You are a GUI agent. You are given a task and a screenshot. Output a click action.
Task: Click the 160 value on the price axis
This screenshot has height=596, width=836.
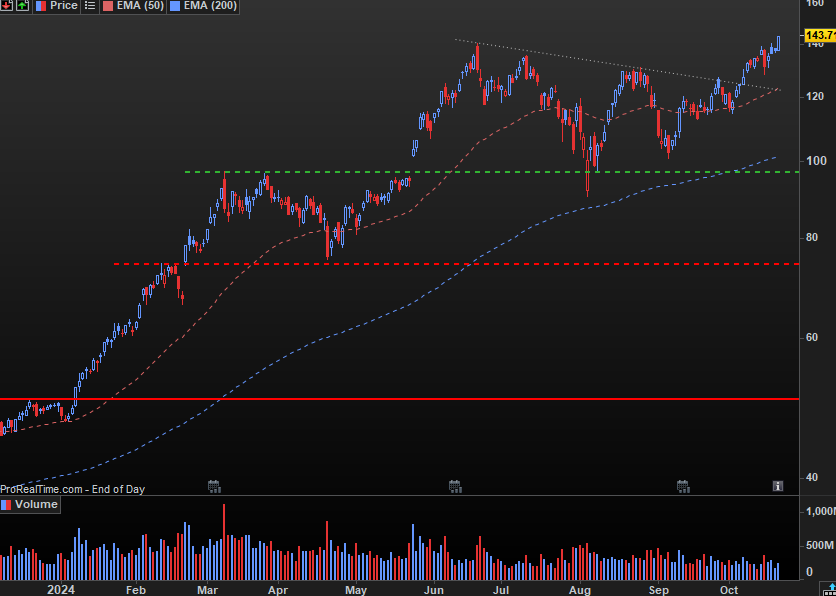tap(815, 3)
